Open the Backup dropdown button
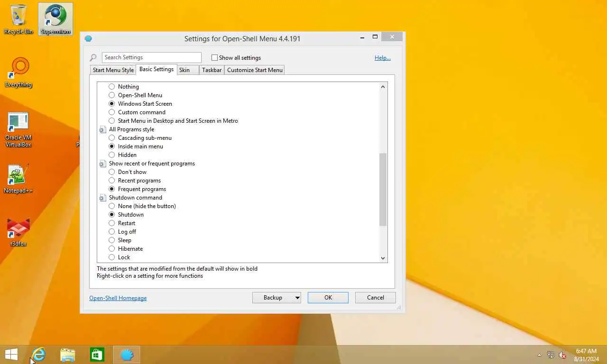 (x=276, y=298)
